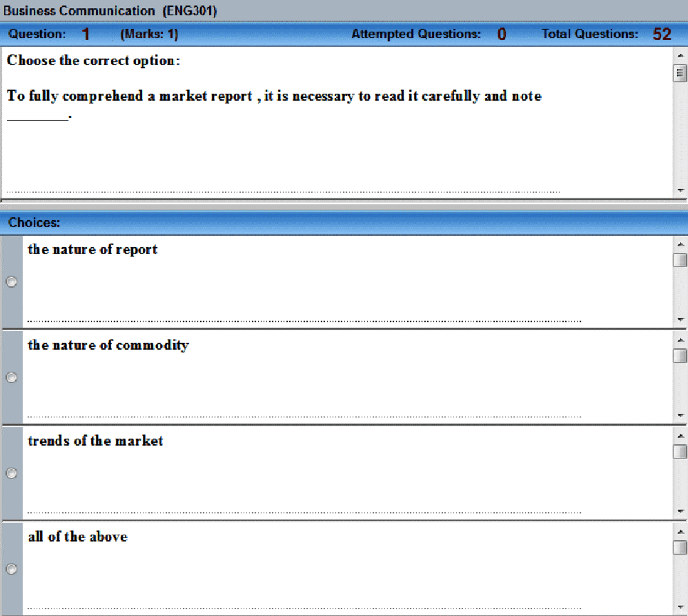Screen dimensions: 688x616
Task: Click the attempted questions count '0'
Action: tap(502, 34)
